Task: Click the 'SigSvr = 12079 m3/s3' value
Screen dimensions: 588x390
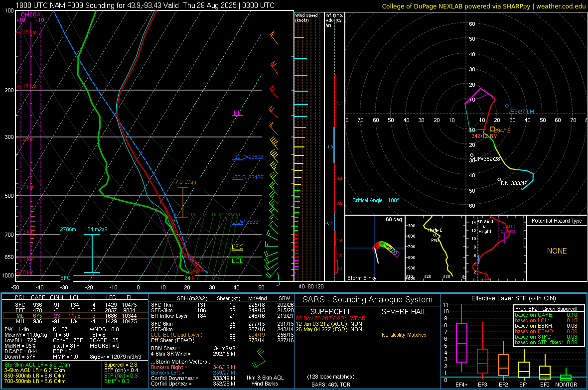Action: point(116,357)
